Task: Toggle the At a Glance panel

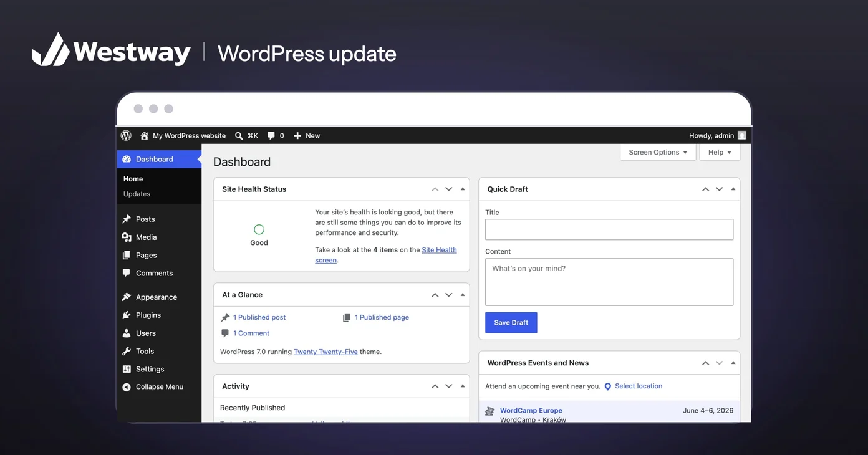Action: [463, 295]
